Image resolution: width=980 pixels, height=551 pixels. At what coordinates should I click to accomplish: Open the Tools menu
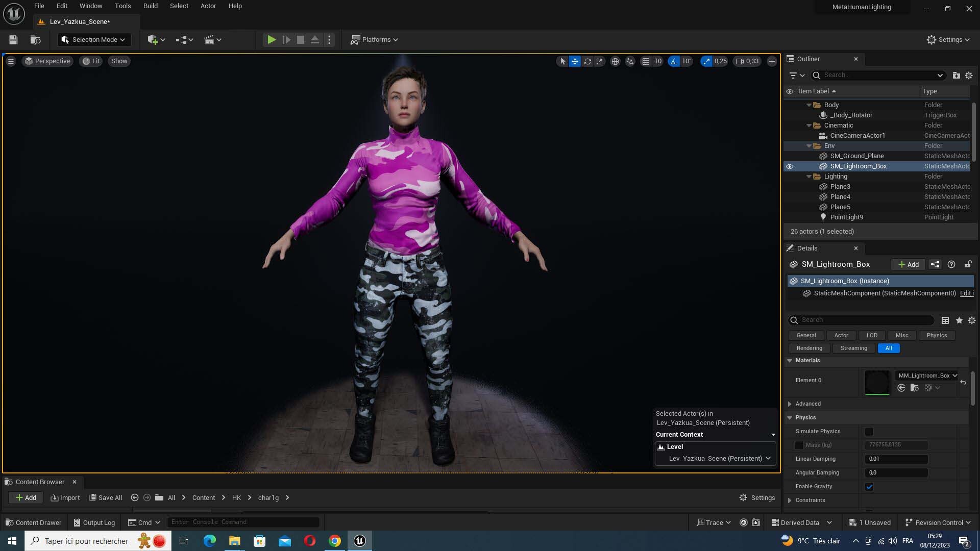(122, 6)
